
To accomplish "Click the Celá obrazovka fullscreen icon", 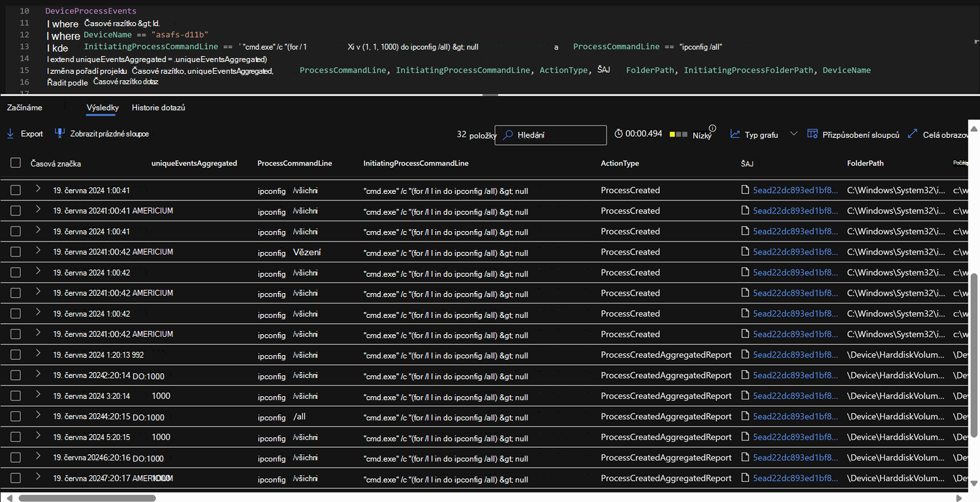I will coord(912,134).
